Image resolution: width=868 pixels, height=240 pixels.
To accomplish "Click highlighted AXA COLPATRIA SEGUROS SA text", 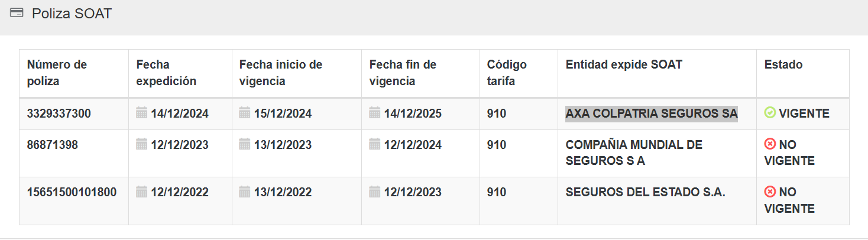I will click(x=652, y=113).
